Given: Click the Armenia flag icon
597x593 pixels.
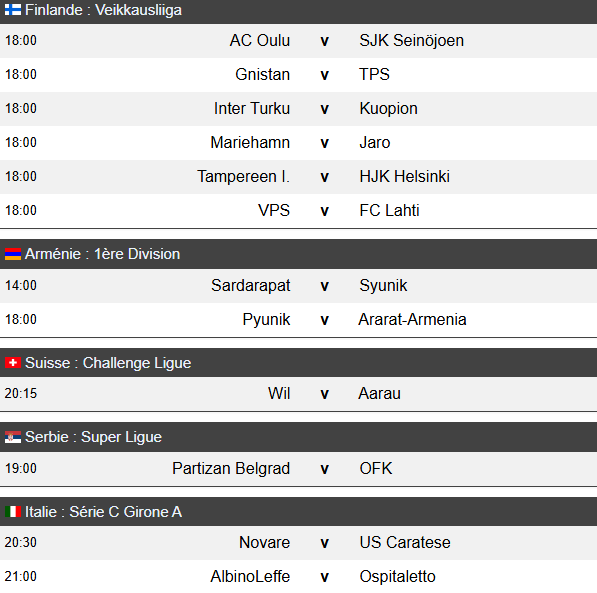Looking at the screenshot, I should click(x=13, y=254).
